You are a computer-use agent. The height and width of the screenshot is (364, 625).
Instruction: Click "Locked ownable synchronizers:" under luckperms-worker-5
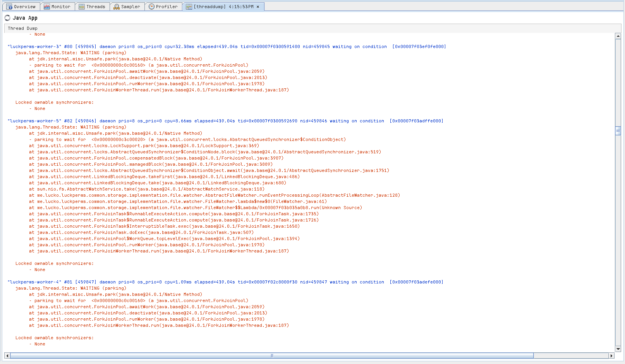55,263
